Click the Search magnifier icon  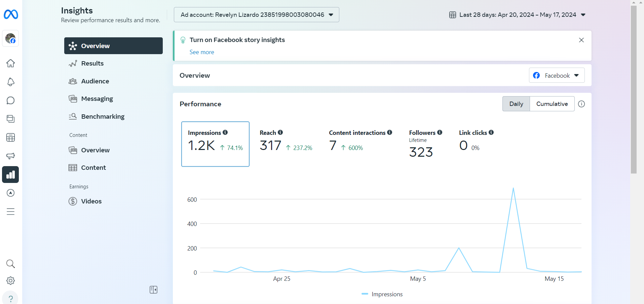pyautogui.click(x=11, y=264)
